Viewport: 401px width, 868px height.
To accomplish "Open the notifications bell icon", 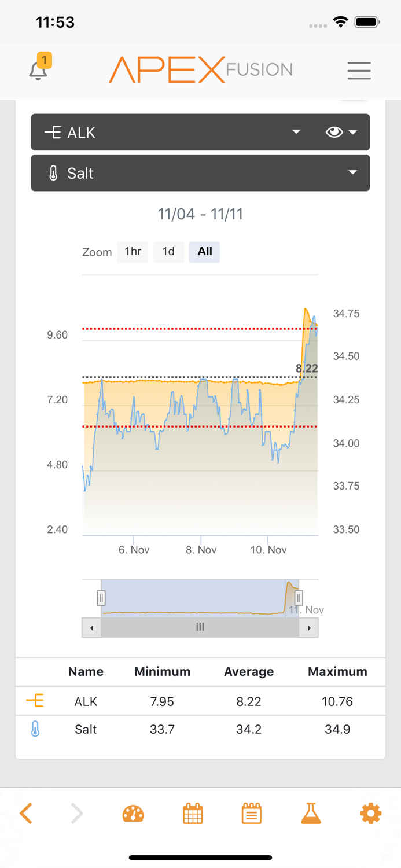I will (x=38, y=70).
